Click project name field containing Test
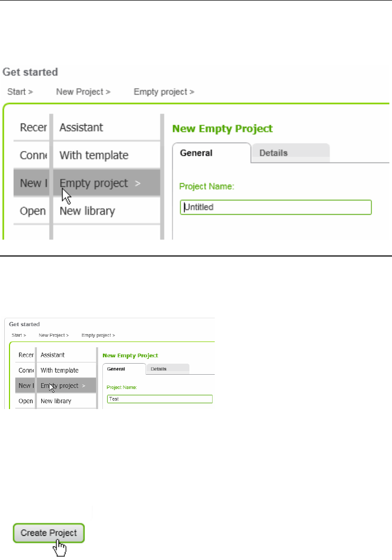This screenshot has width=392, height=560. (x=159, y=399)
